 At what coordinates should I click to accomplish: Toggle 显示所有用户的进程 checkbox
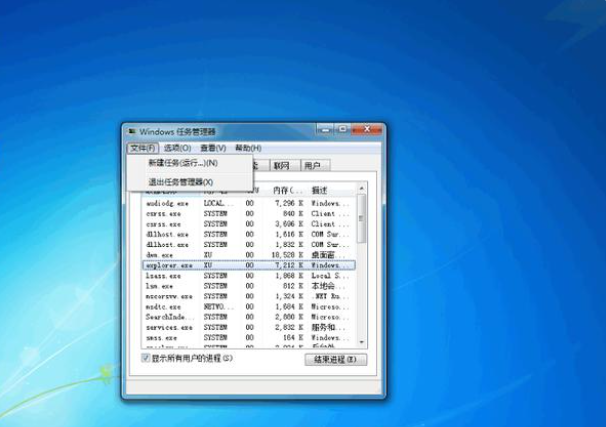coord(146,357)
